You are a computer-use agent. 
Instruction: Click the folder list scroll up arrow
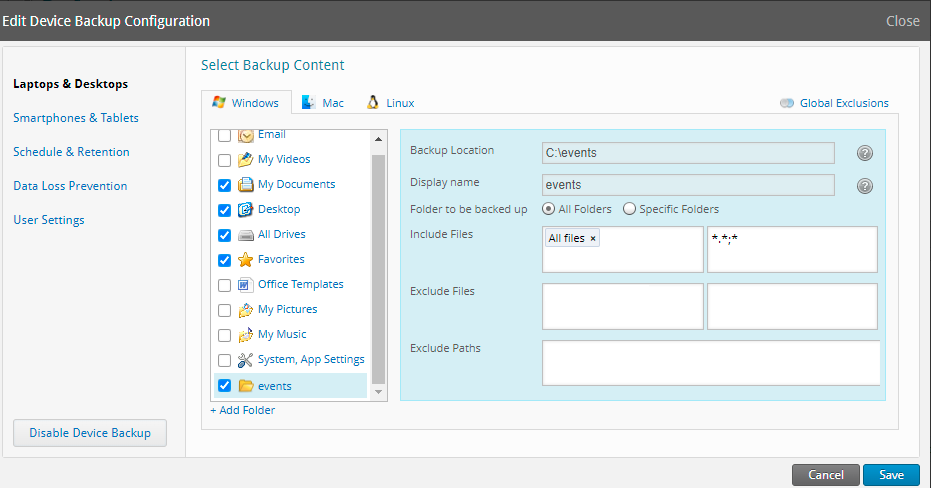pos(378,139)
